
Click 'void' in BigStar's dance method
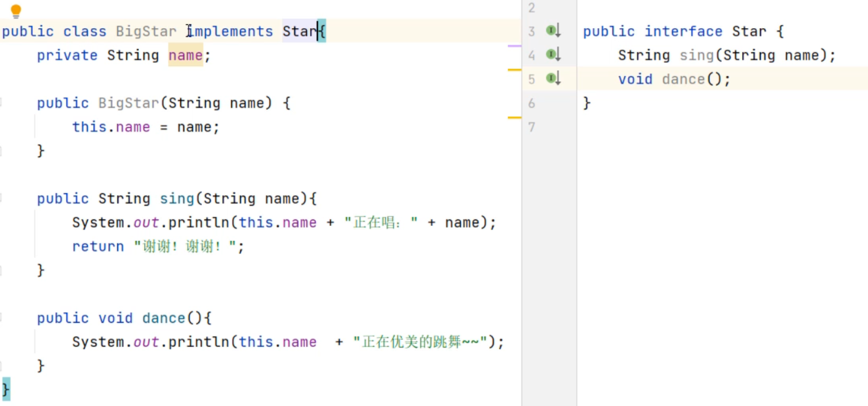[x=115, y=318]
